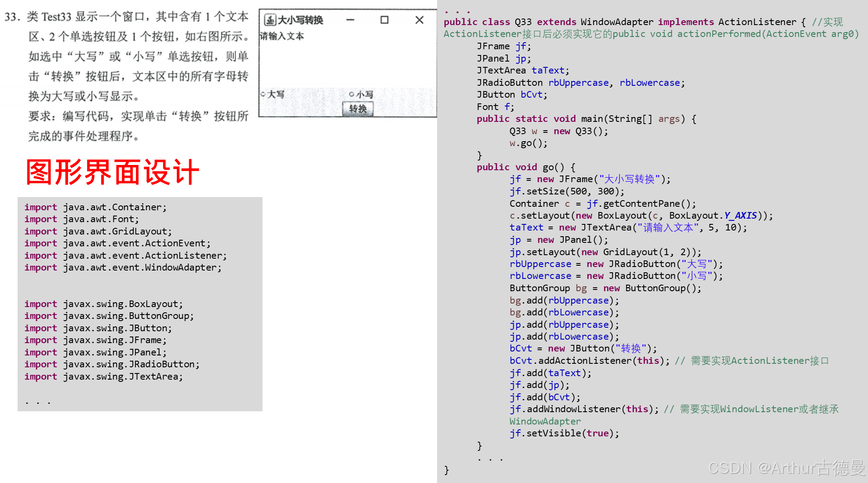Maximize the 大小写转换 window
The height and width of the screenshot is (483, 868).
(x=384, y=20)
